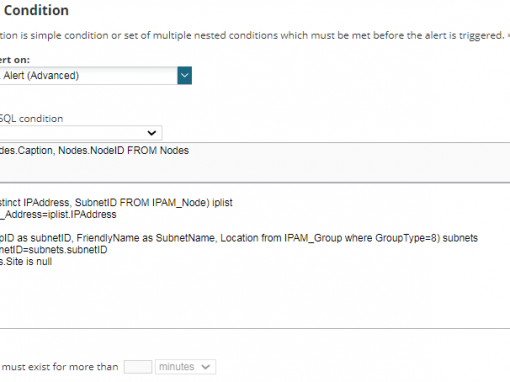
Task: Place cursor on netID=subnets.subnetID line
Action: [x=54, y=250]
